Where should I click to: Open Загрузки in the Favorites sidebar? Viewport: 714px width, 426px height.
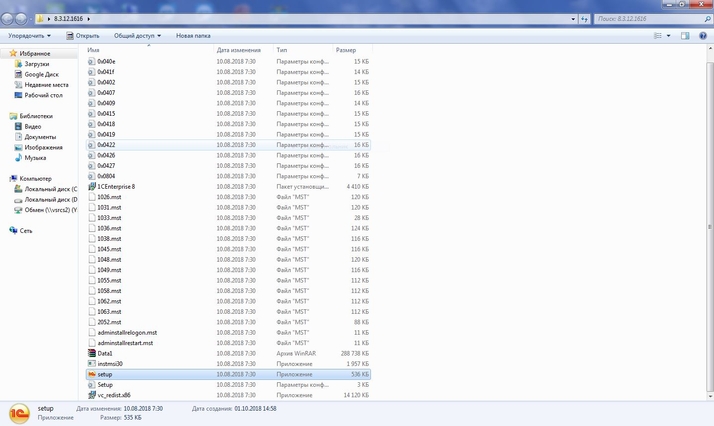pos(37,64)
